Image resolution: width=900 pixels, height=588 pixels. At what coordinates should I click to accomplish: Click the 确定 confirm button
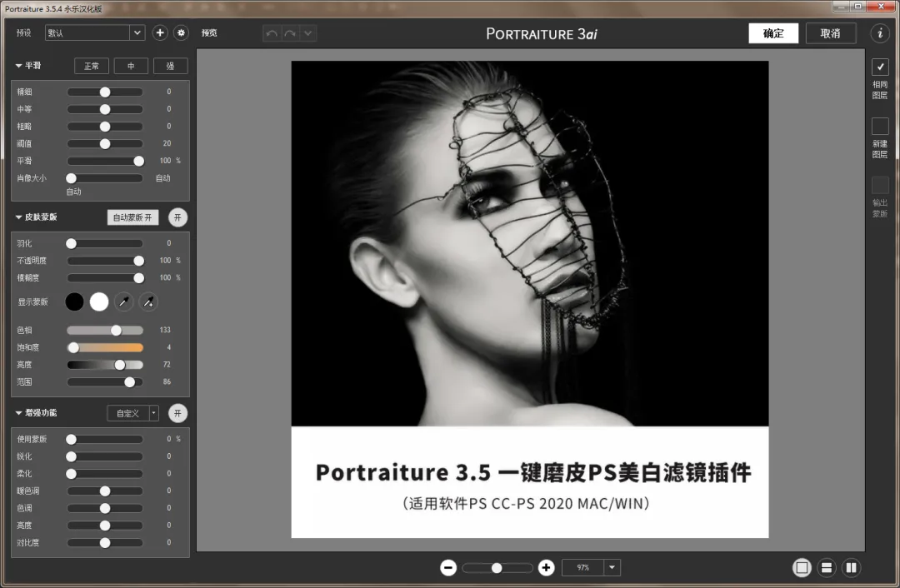[773, 33]
